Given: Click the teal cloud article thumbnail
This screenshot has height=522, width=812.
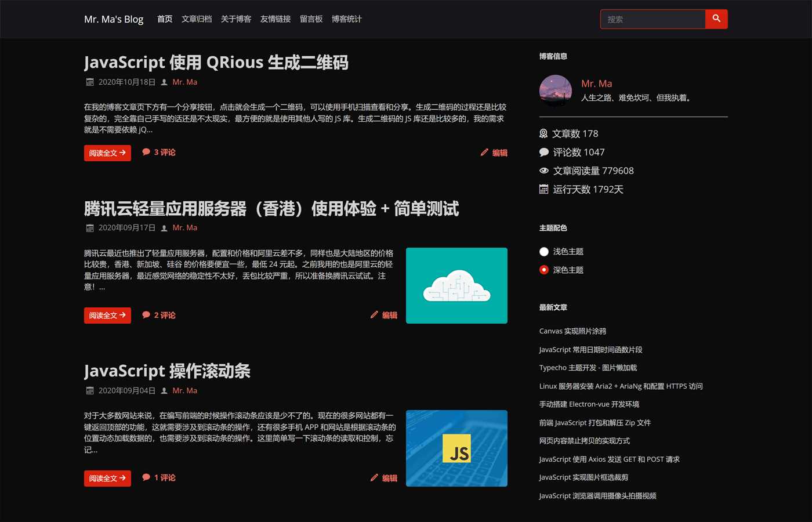Looking at the screenshot, I should click(x=456, y=285).
